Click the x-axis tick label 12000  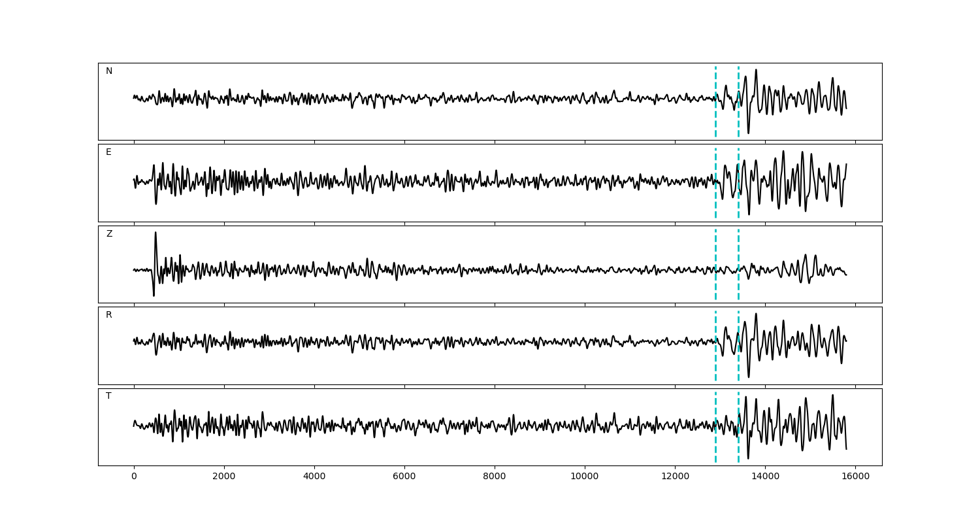tap(675, 477)
